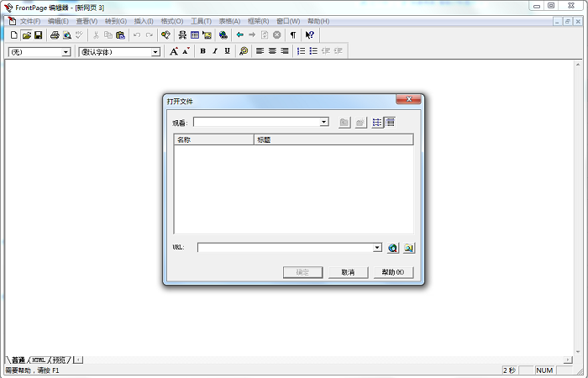Click the browse local file folder icon
Screen dimensions: 588x378
pos(408,248)
